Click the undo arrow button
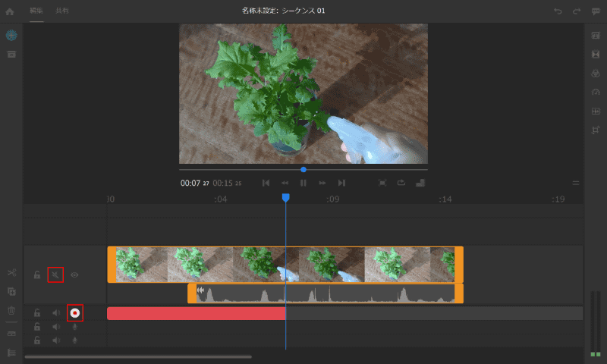The height and width of the screenshot is (364, 607). (x=558, y=11)
